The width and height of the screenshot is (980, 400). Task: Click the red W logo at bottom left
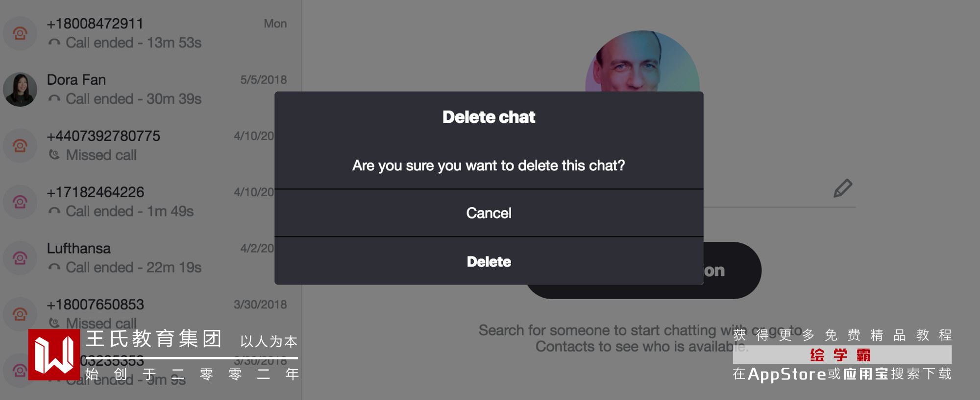coord(54,354)
